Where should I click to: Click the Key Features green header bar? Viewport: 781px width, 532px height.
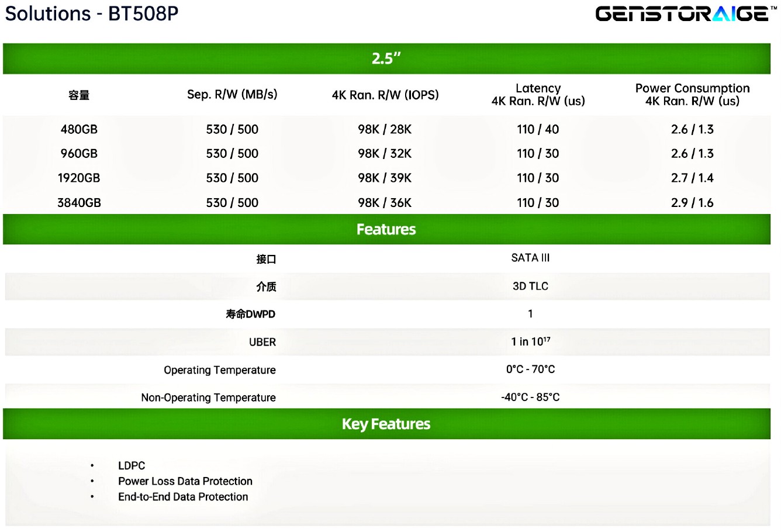[386, 424]
